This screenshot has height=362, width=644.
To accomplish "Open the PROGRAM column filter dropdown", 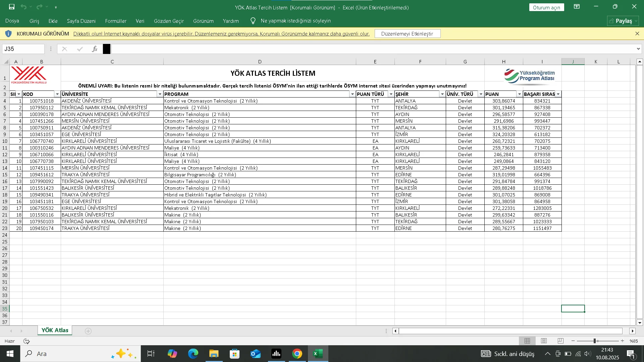I will pos(352,94).
